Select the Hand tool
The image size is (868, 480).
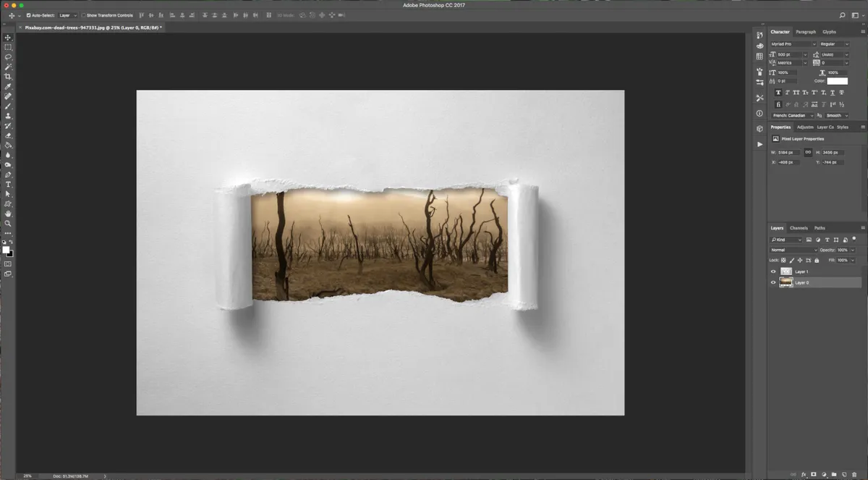point(8,214)
